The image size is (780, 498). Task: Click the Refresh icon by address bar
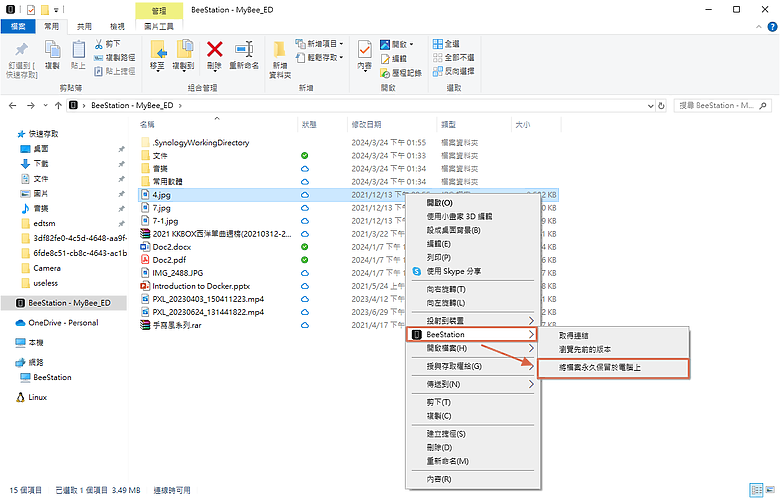coord(661,105)
